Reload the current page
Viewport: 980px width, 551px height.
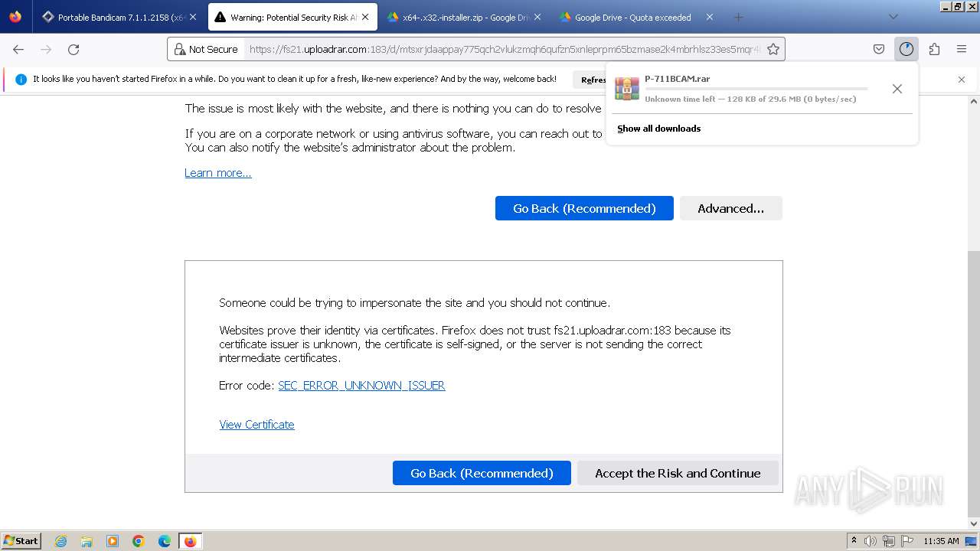[x=73, y=49]
